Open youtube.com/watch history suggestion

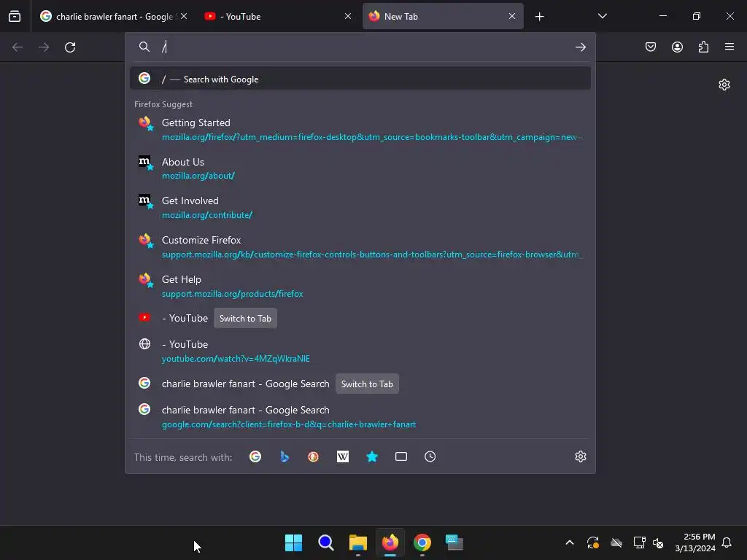tap(360, 351)
